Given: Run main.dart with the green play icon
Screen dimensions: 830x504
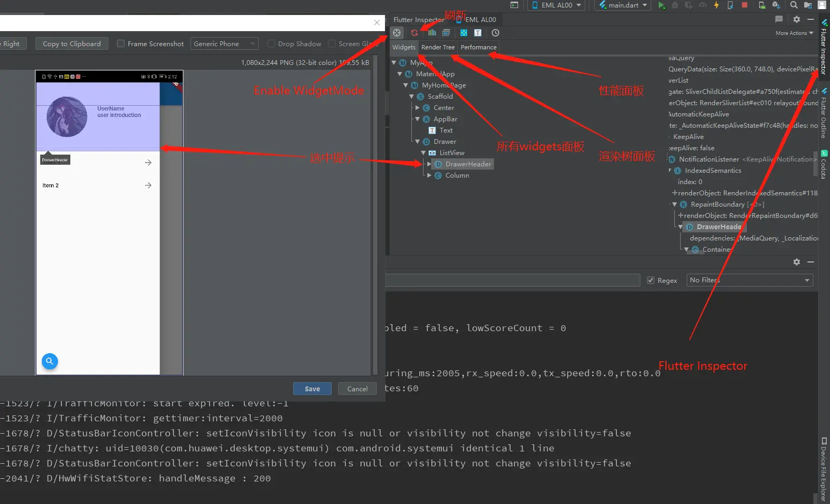Looking at the screenshot, I should (661, 5).
